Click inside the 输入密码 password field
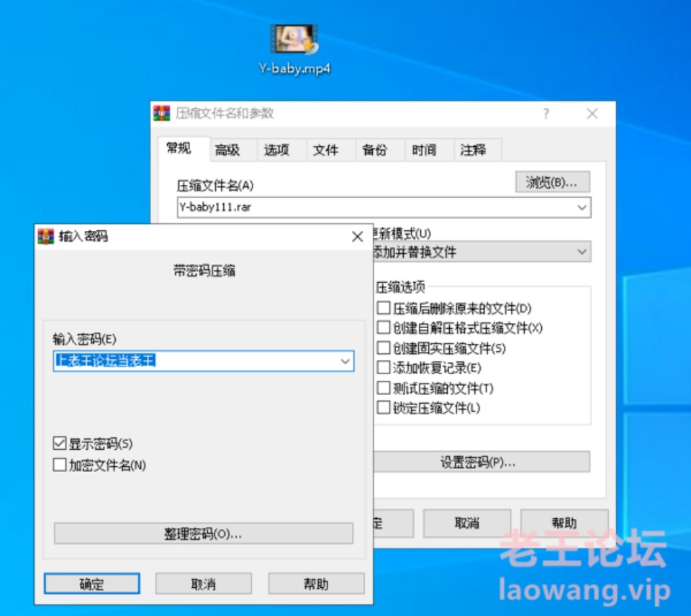Viewport: 691px width, 616px height. 194,361
